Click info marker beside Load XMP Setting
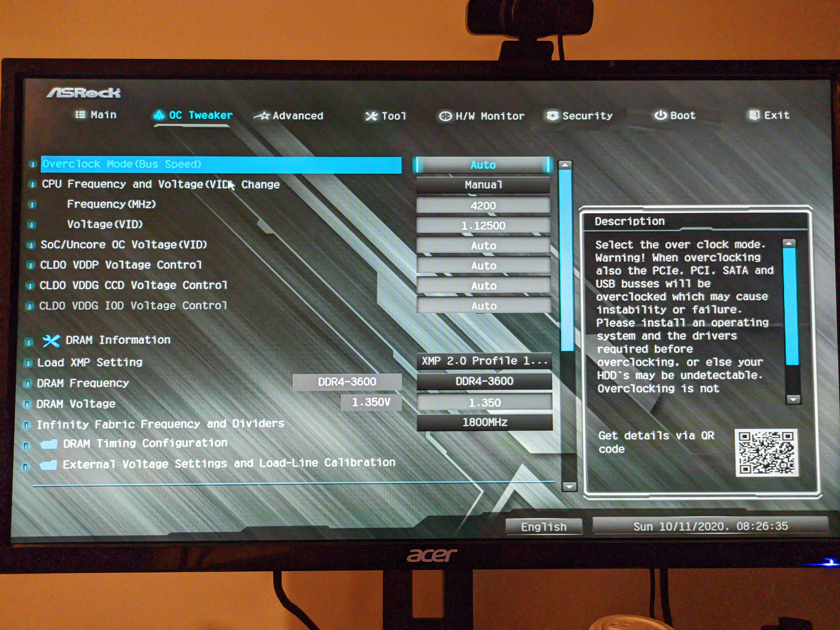840x630 pixels. (x=28, y=363)
